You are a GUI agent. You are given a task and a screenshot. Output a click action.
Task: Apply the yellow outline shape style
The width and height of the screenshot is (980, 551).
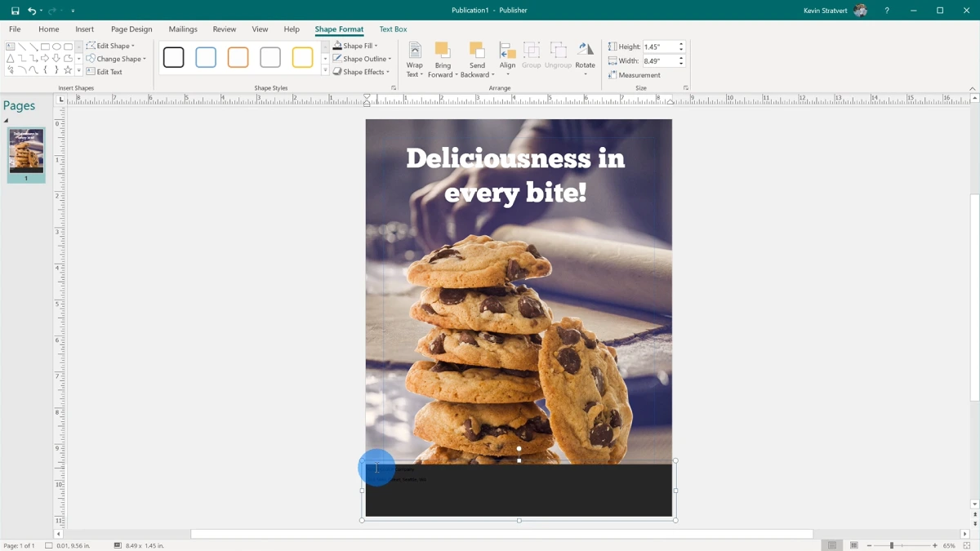click(302, 57)
